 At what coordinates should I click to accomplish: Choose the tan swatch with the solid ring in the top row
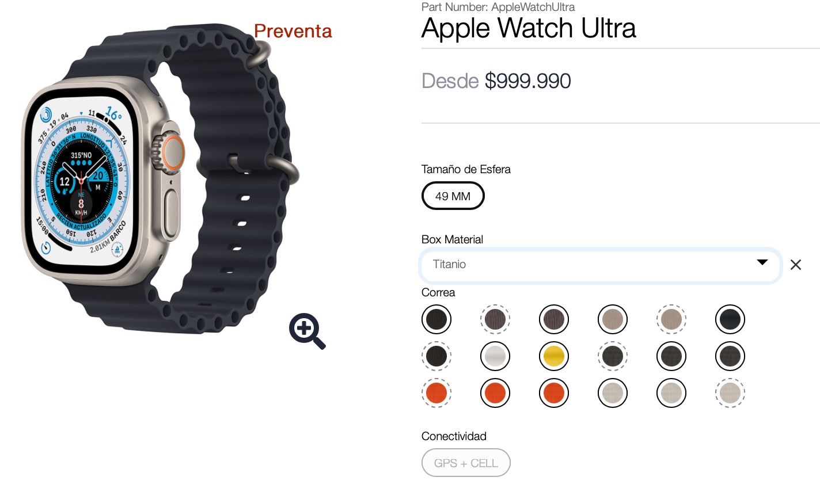[x=613, y=319]
